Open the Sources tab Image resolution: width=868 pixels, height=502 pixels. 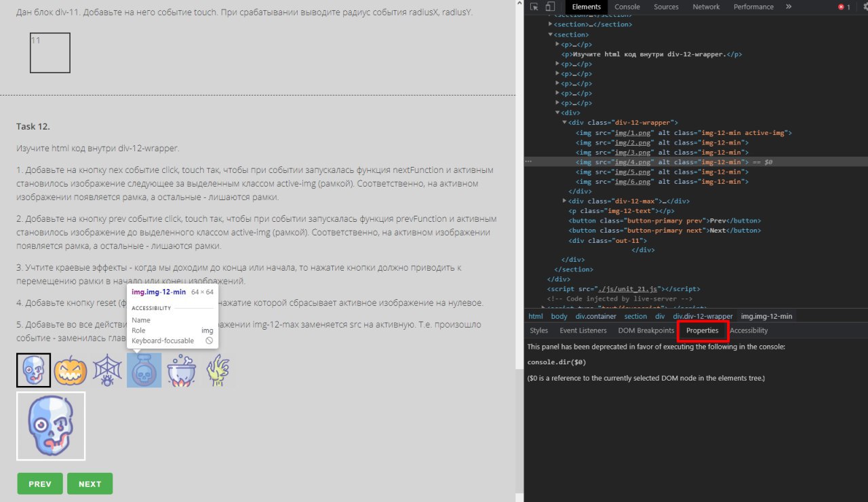point(666,7)
